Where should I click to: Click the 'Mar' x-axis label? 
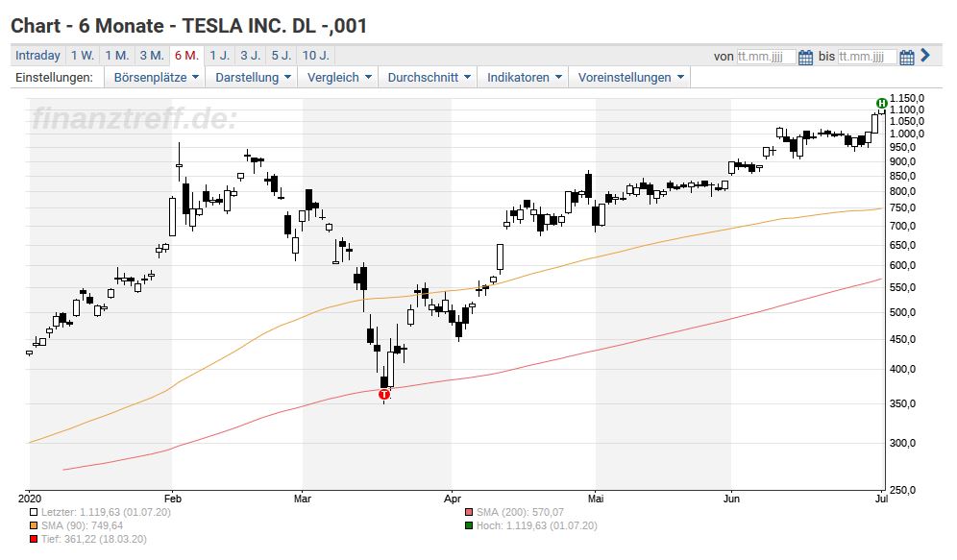302,499
